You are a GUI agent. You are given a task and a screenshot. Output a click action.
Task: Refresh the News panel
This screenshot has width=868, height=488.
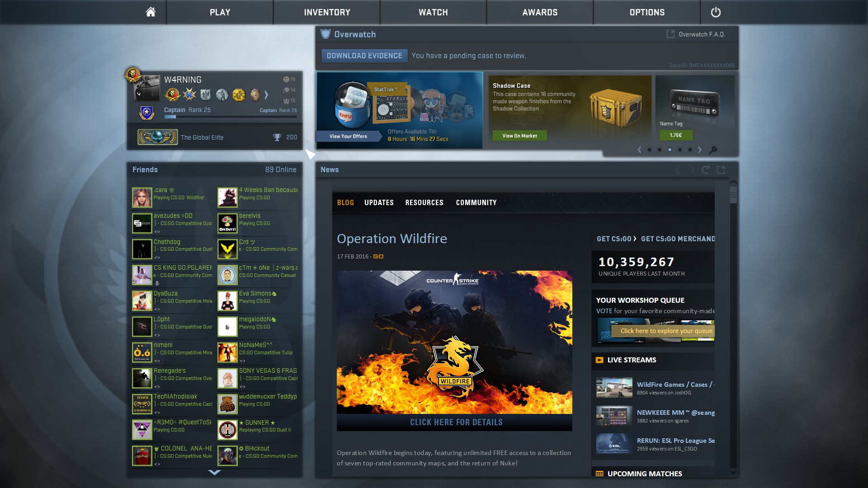705,169
